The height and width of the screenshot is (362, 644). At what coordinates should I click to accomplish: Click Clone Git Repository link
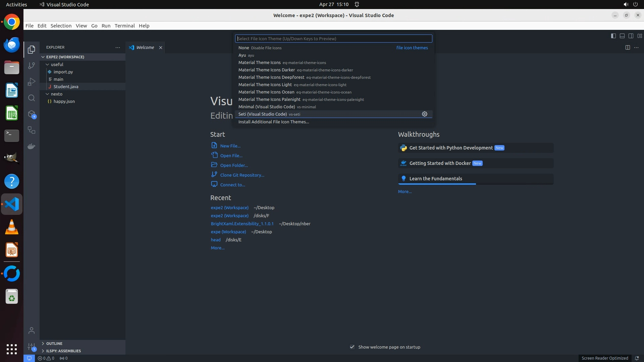click(x=242, y=175)
